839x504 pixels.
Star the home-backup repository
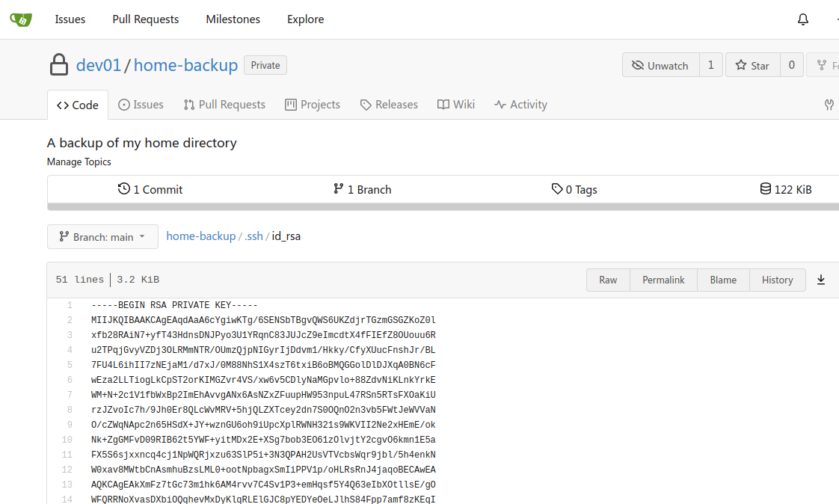[x=752, y=65]
